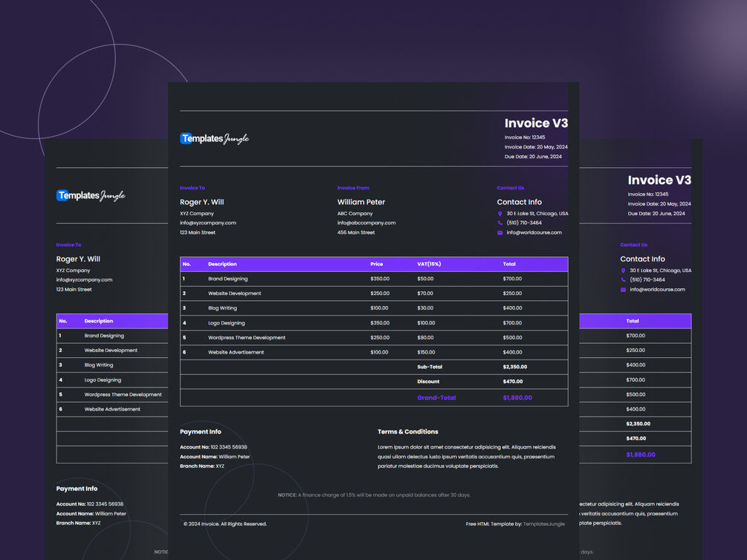
Task: Click the 'Website Development' row in the center table
Action: (374, 294)
